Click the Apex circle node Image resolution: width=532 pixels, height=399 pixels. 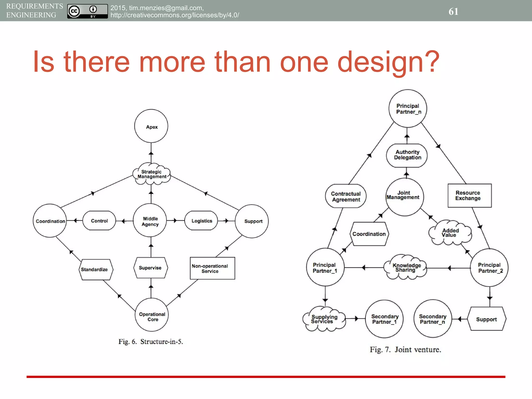[151, 126]
